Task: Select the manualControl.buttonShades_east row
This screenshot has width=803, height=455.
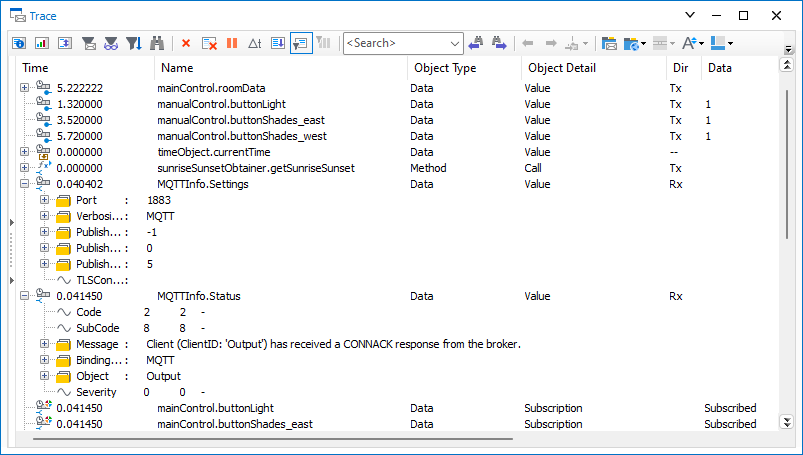Action: pyautogui.click(x=397, y=120)
